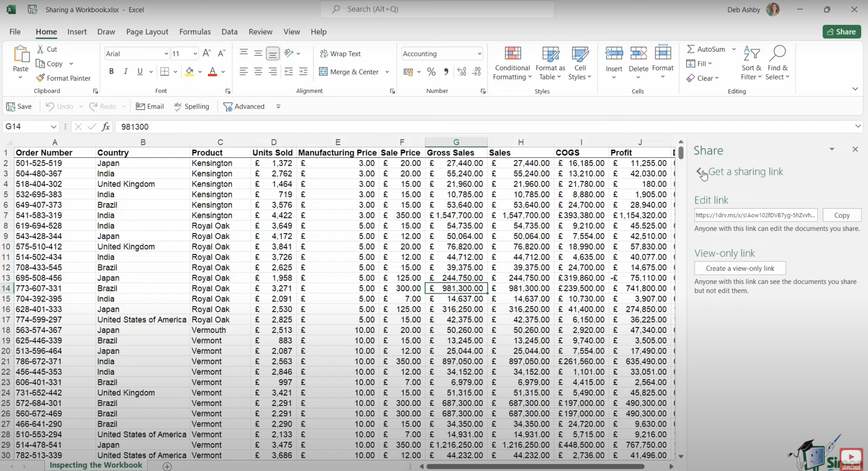Click the edit link URL field

pyautogui.click(x=755, y=215)
